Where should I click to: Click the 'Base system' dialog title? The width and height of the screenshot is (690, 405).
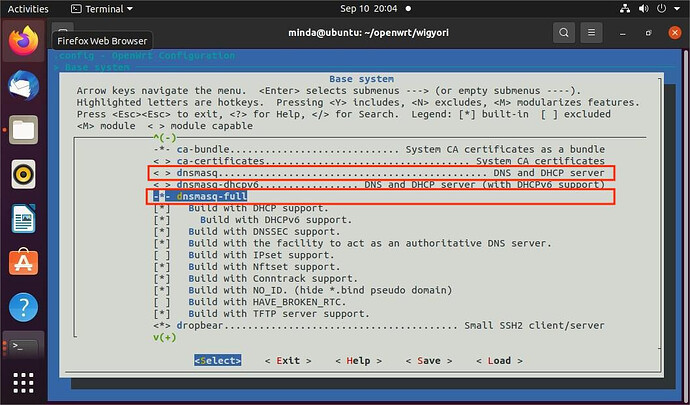point(362,79)
